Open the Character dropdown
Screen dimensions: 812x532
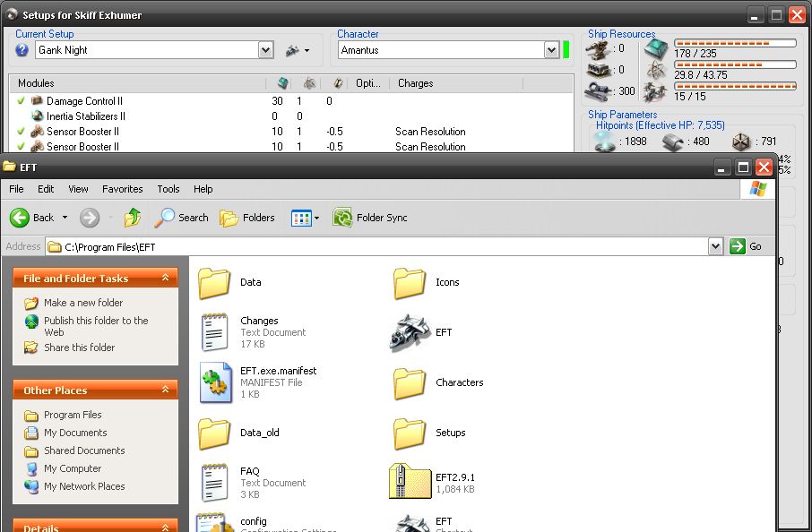[x=551, y=50]
